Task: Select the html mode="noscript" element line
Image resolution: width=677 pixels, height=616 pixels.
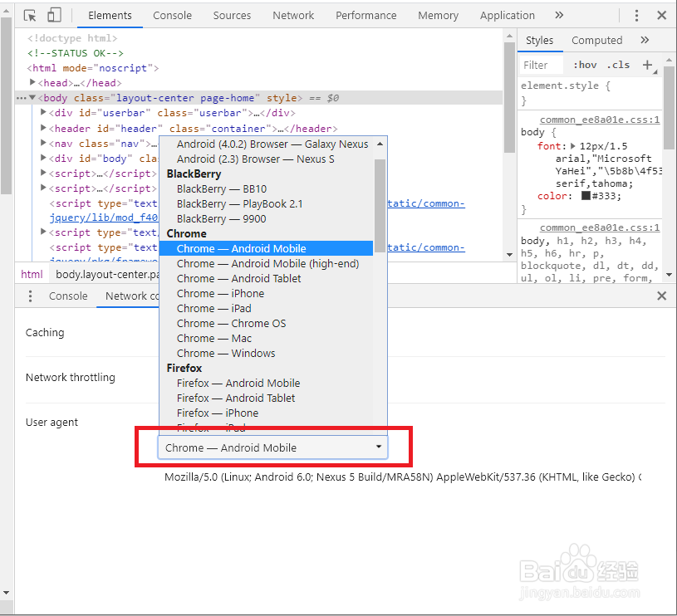Action: click(93, 68)
